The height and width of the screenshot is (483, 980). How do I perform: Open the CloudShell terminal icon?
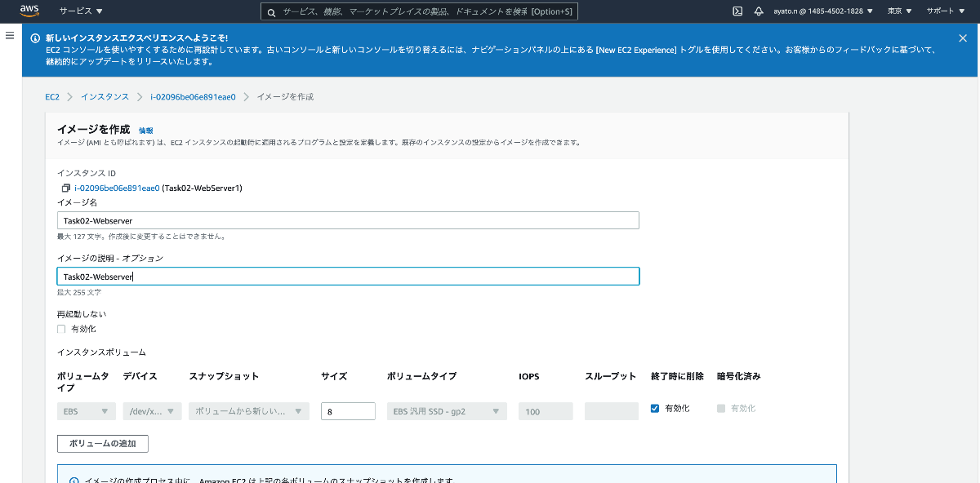737,11
